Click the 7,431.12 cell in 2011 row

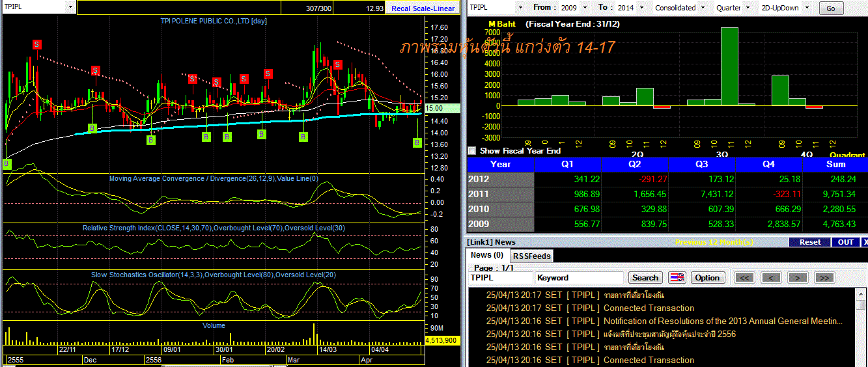[702, 195]
